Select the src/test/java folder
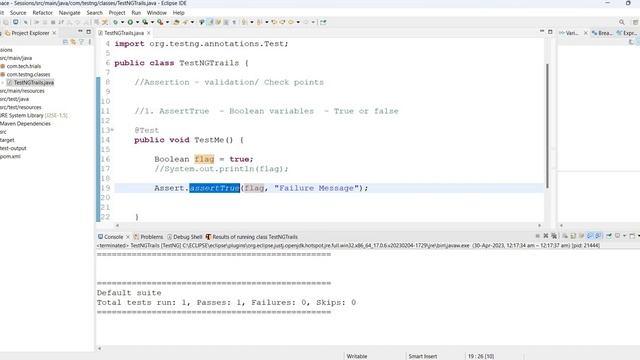This screenshot has height=360, width=640. (14, 99)
